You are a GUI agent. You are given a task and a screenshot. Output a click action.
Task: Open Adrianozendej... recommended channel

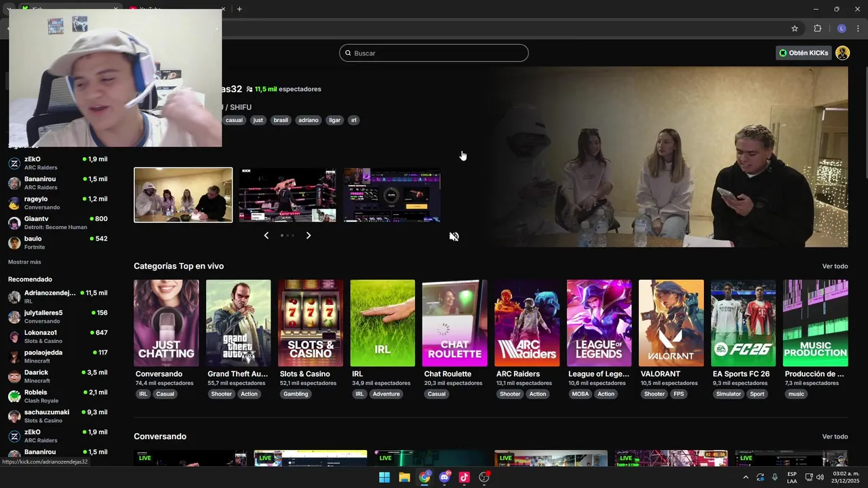58,297
